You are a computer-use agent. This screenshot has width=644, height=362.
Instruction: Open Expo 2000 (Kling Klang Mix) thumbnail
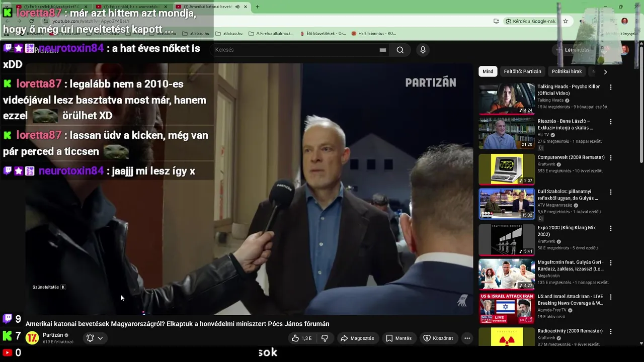point(507,239)
